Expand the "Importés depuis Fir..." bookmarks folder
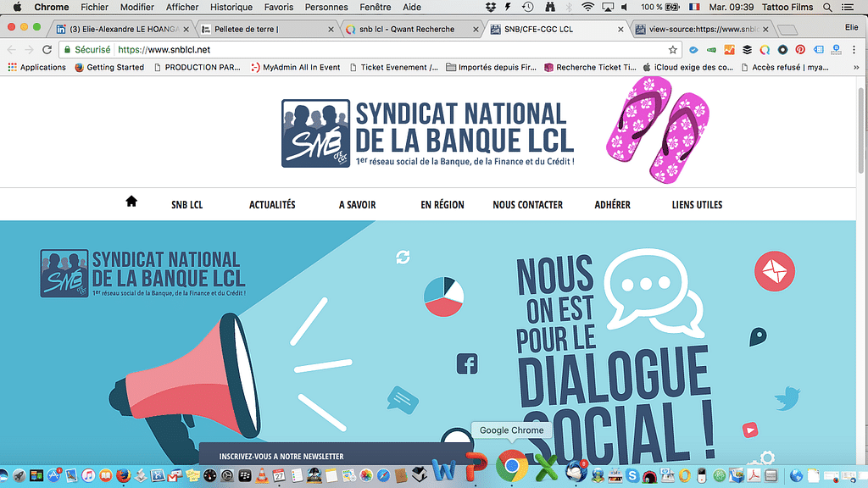Image resolution: width=868 pixels, height=488 pixels. (493, 68)
